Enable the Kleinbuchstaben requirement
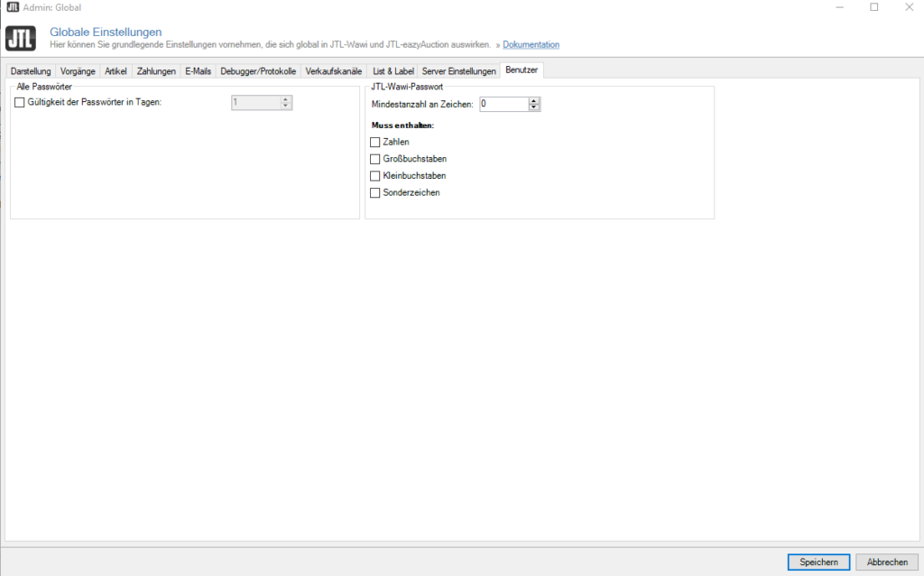 click(x=375, y=176)
